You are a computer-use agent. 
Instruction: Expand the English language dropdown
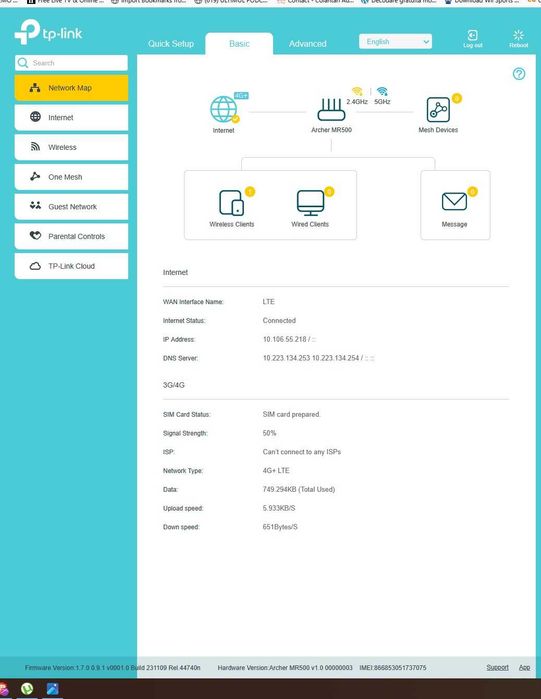(395, 41)
